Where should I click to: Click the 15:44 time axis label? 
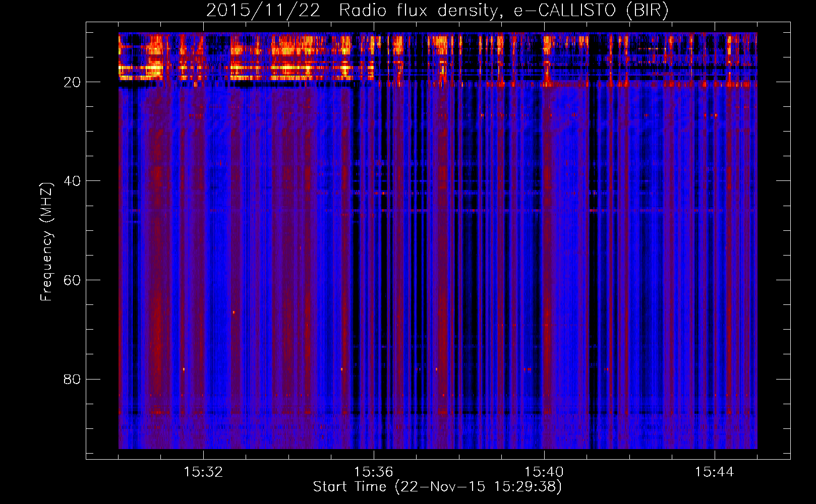715,472
